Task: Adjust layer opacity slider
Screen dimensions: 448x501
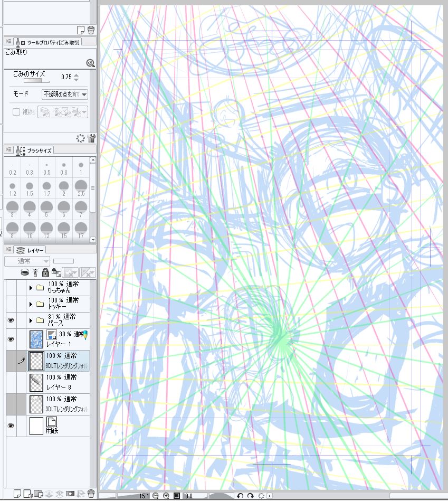Action: (63, 261)
